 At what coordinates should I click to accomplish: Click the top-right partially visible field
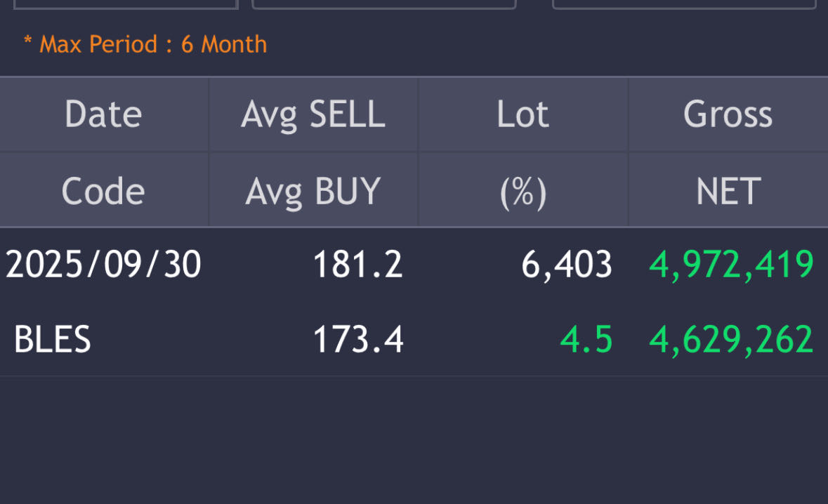(684, 4)
